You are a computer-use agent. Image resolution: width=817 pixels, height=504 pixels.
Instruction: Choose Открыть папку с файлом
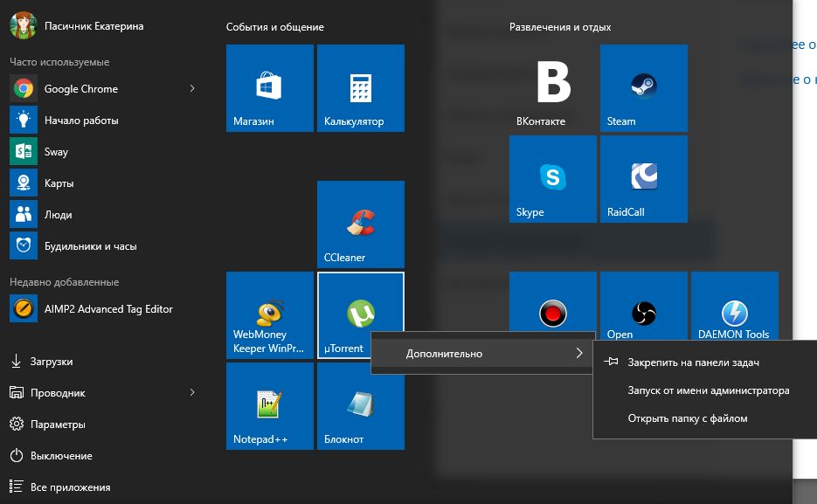(688, 418)
